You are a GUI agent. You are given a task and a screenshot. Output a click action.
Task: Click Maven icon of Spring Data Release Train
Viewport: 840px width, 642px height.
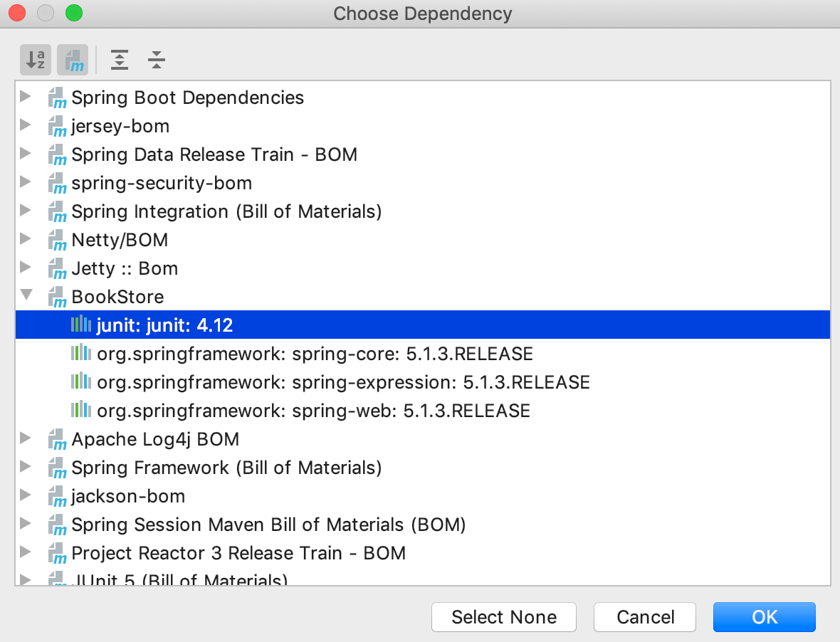(x=57, y=154)
